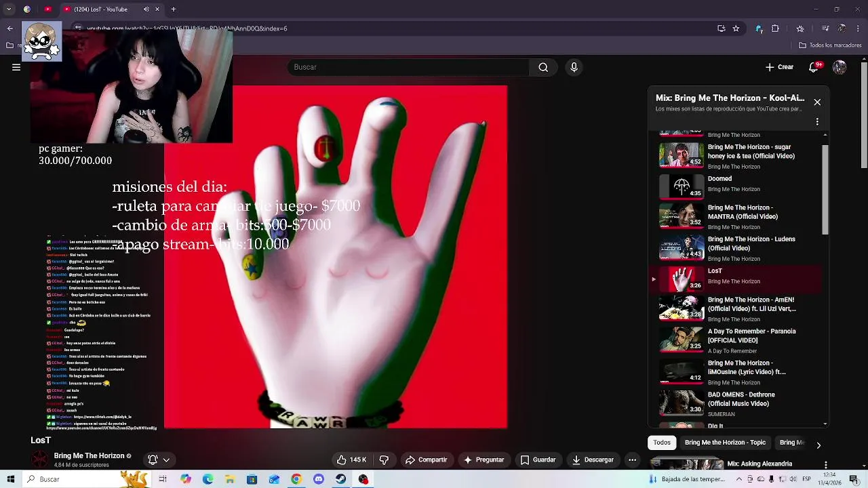Image resolution: width=868 pixels, height=488 pixels.
Task: Click Guardar to save the video
Action: (x=538, y=460)
